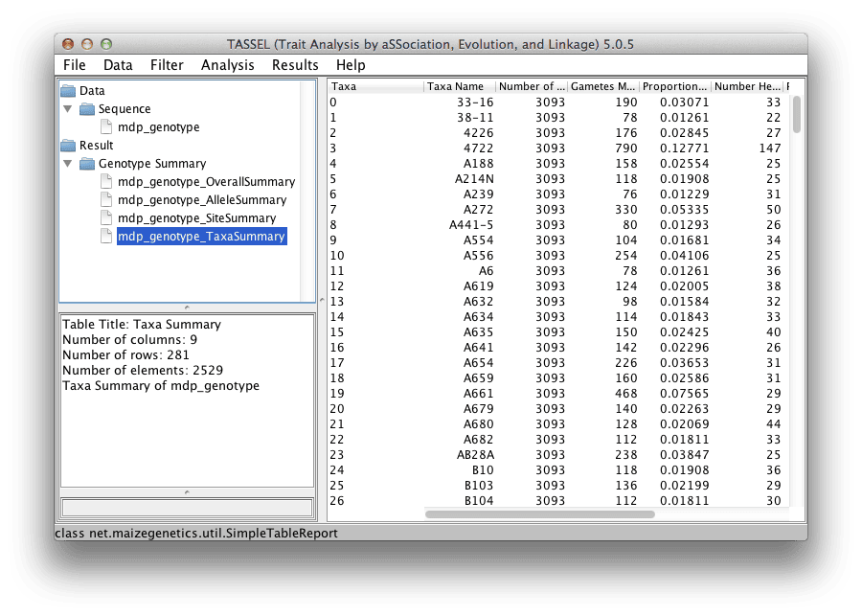Click taxa name cell 33-16
The width and height of the screenshot is (862, 616).
475,103
